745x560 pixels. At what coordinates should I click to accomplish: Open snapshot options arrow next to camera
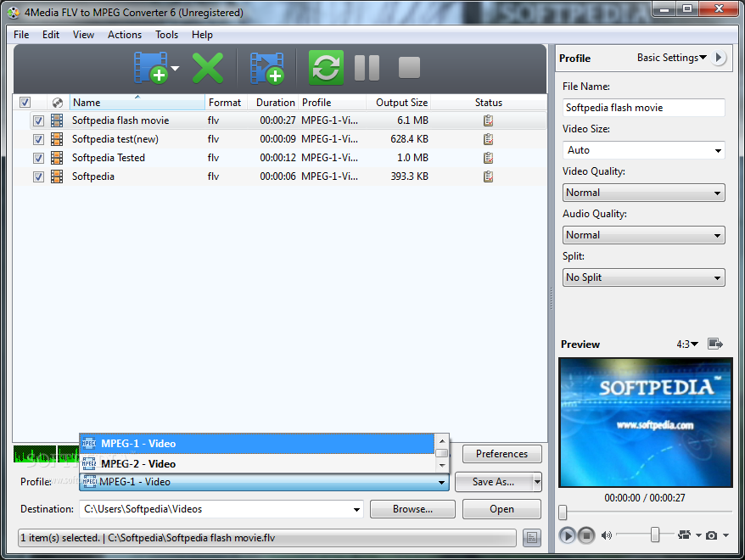click(x=725, y=535)
